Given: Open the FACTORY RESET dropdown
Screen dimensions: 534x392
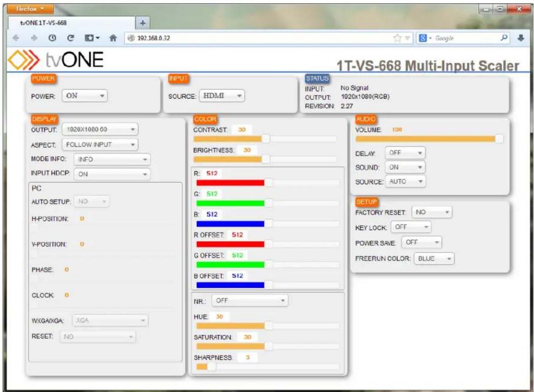Looking at the screenshot, I should (x=432, y=212).
